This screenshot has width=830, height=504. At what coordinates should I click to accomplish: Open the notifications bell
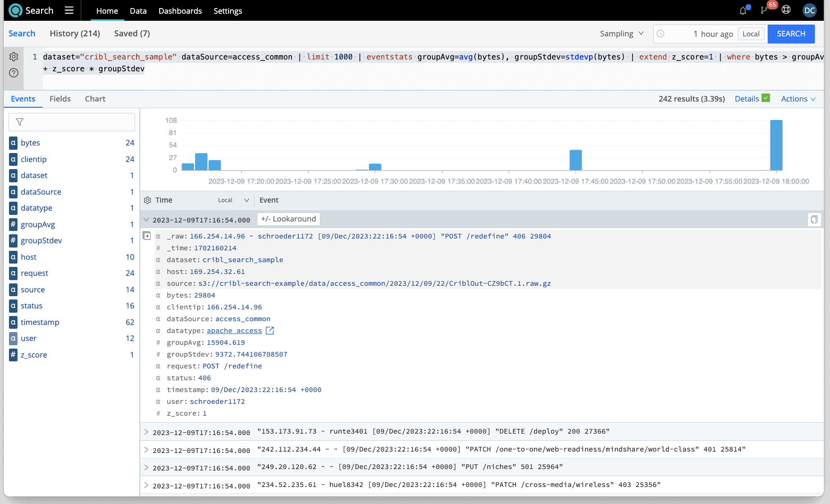743,11
